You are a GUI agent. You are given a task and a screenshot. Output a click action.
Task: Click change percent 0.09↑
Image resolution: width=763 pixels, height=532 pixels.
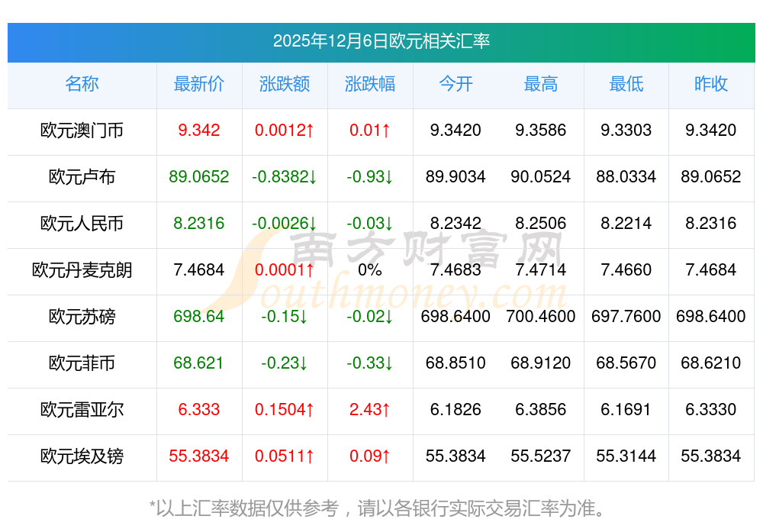(x=370, y=456)
